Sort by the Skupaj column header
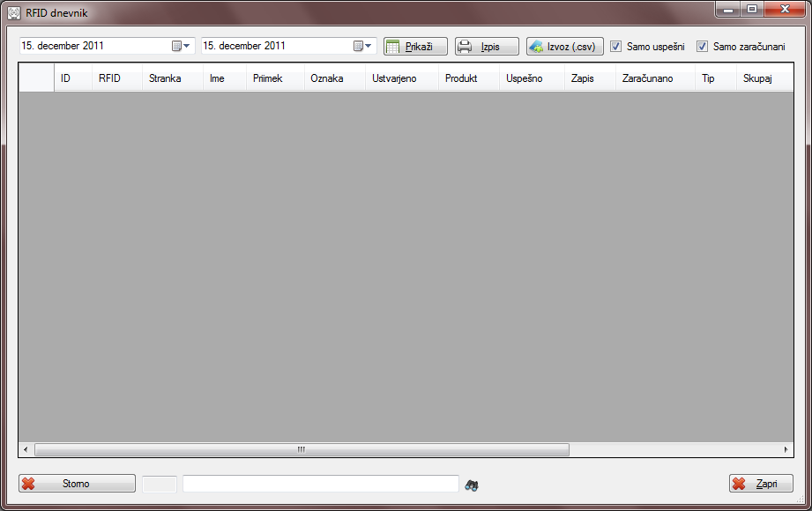 click(764, 78)
